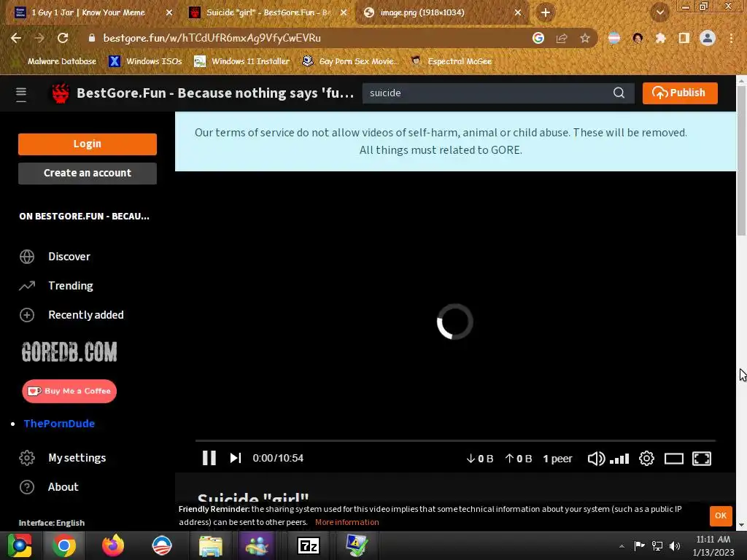Adjust the volume level bars

619,459
